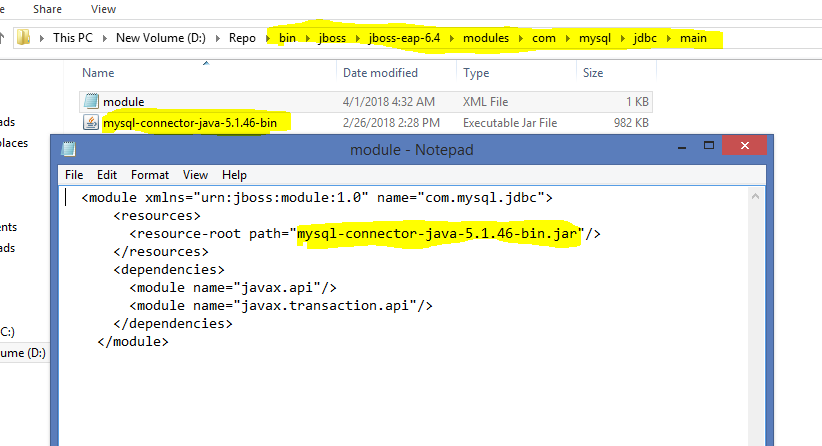The height and width of the screenshot is (446, 822).
Task: Open Notepad Help menu
Action: 234,175
